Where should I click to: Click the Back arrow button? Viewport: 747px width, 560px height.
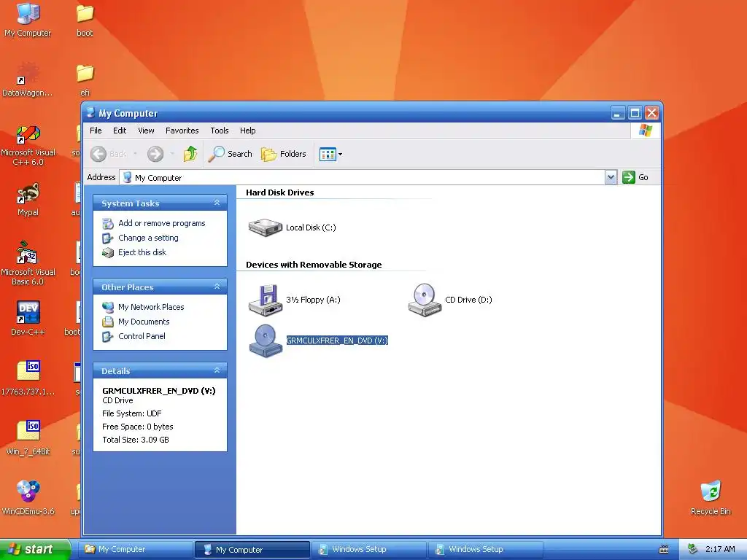click(x=109, y=154)
